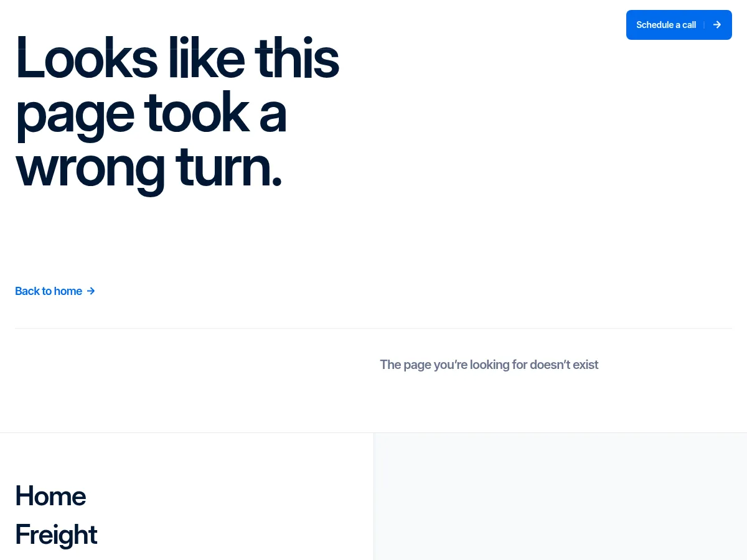Click the light gray footer panel
Viewport: 747px width, 560px height.
click(x=560, y=497)
